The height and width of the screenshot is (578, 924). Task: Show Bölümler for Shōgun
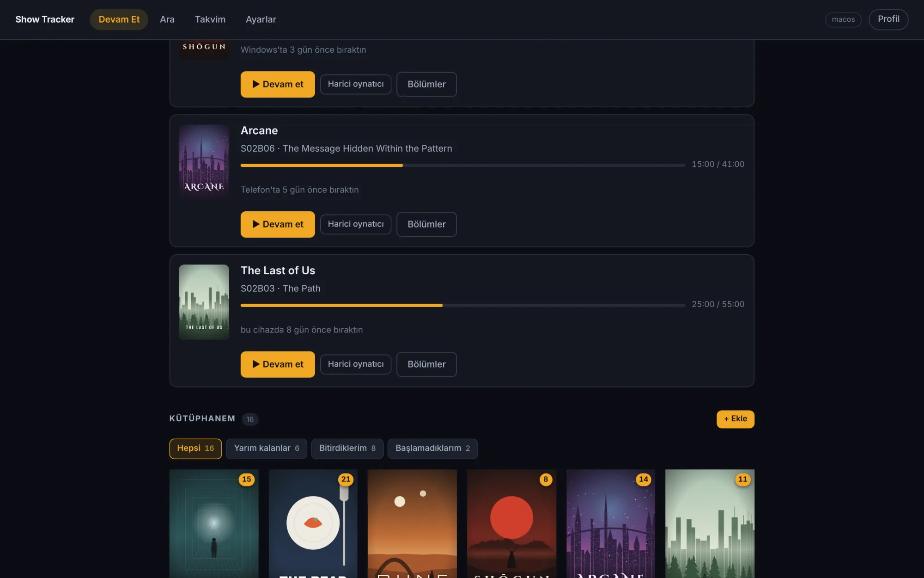[x=426, y=84]
